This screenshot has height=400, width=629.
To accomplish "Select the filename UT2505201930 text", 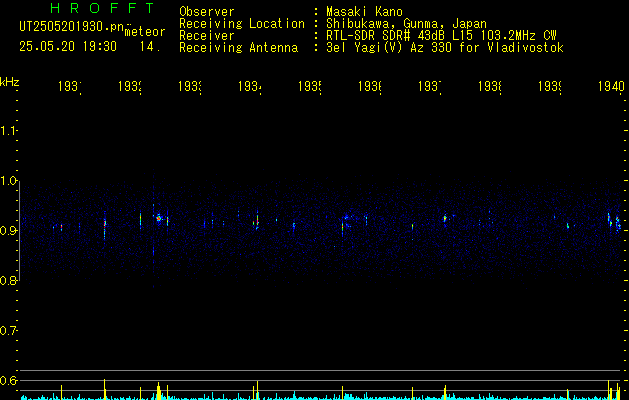I will [72, 27].
